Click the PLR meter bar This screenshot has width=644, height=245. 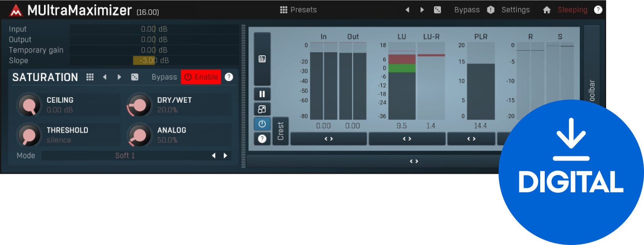tap(481, 81)
